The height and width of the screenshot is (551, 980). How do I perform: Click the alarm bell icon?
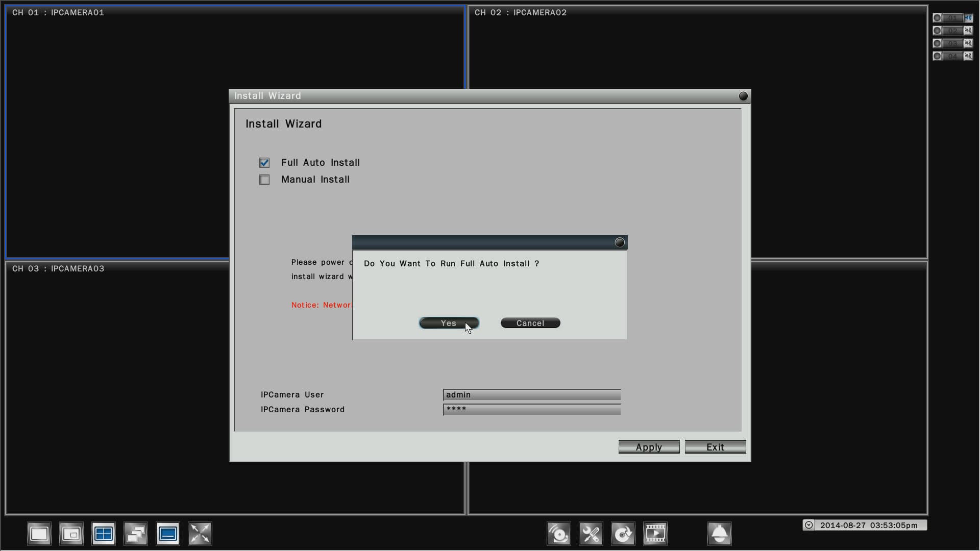click(x=719, y=534)
